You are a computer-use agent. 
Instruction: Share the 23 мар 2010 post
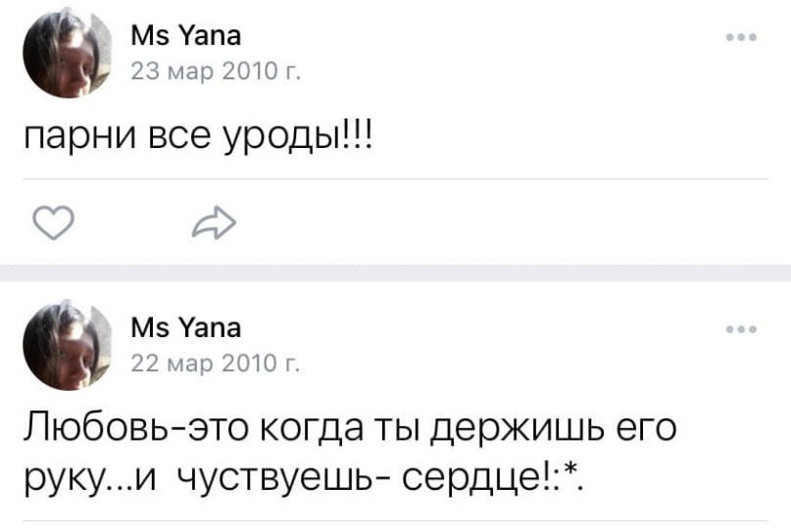tap(215, 226)
